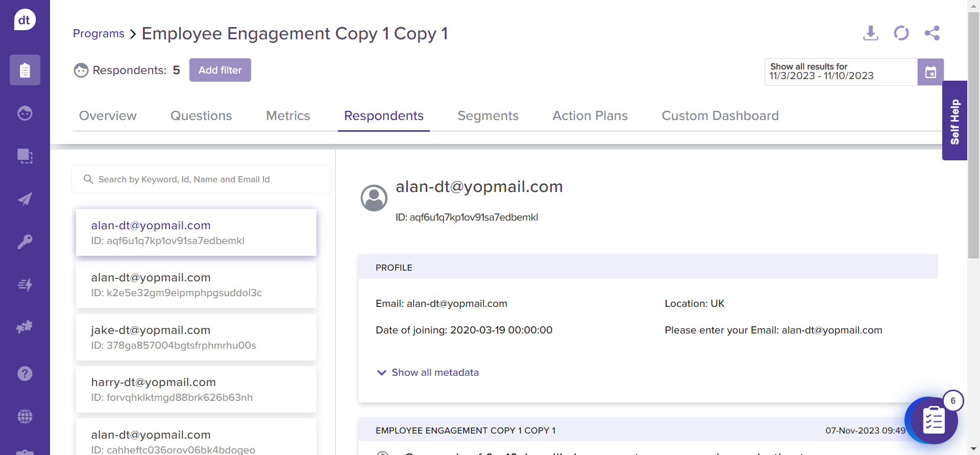Screen dimensions: 980x455
Task: Open the respondent face icon in sidebar
Action: click(24, 113)
